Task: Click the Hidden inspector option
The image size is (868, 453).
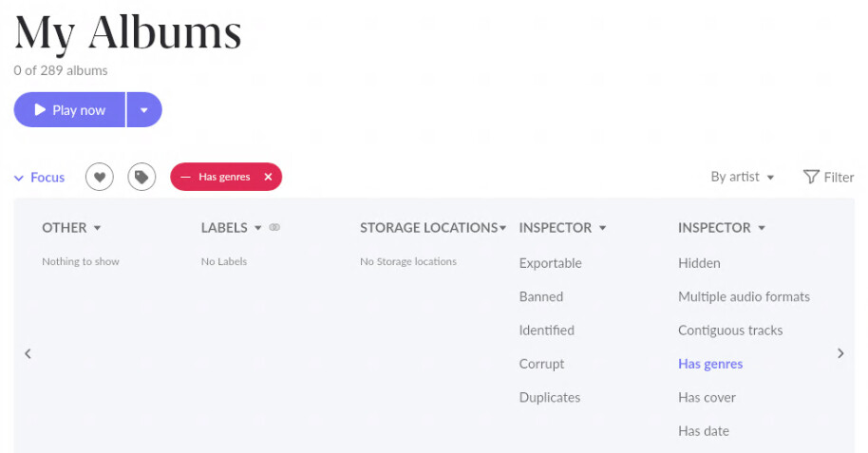Action: (x=699, y=263)
